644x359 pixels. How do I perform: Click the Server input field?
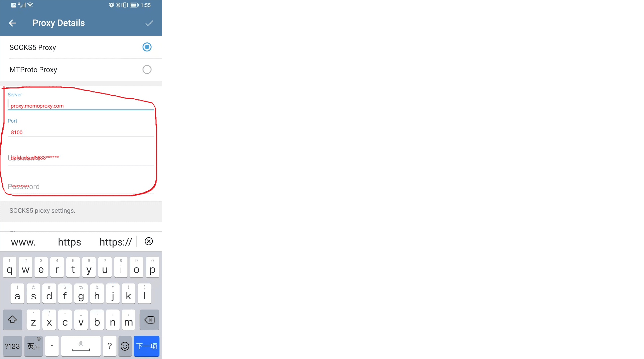pos(81,105)
